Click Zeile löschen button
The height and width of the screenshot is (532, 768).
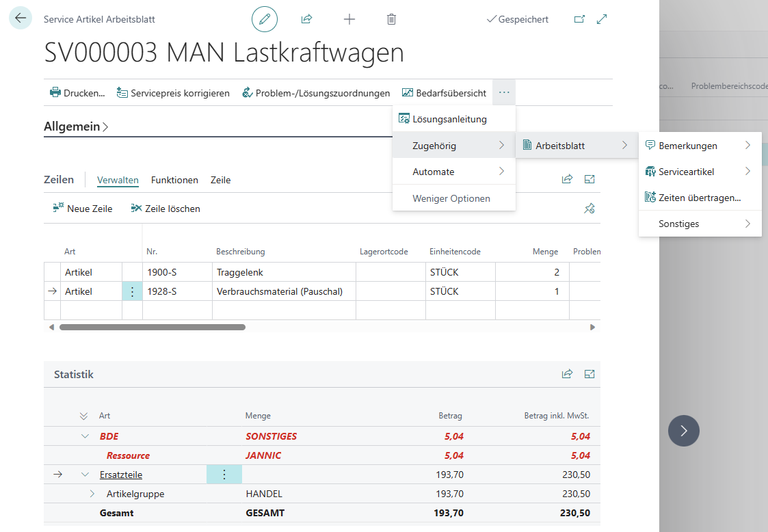point(165,208)
